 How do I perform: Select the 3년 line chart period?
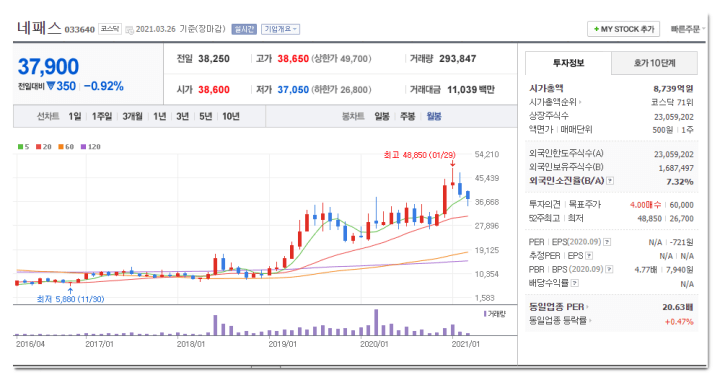(182, 117)
